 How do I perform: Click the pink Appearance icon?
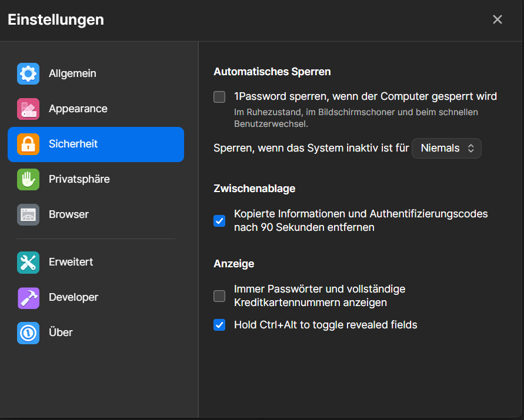click(x=28, y=109)
